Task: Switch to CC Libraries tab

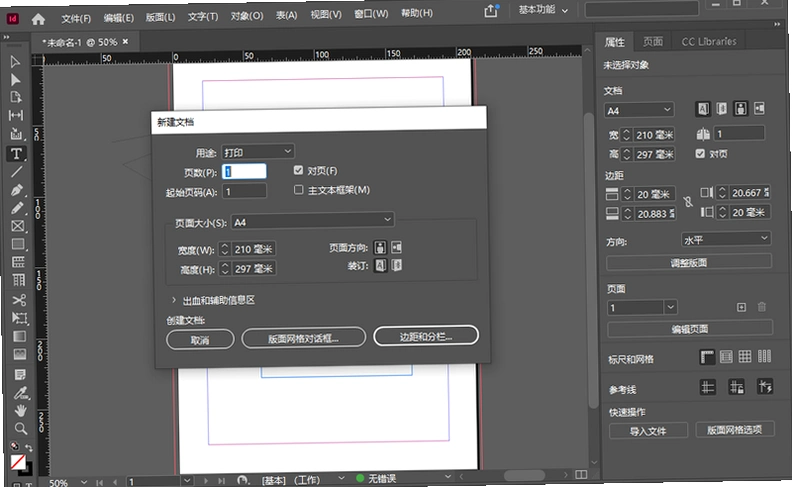Action: (709, 41)
